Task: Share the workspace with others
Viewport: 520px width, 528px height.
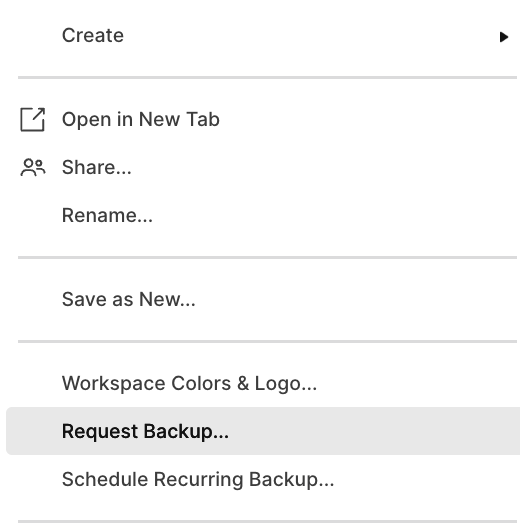Action: coord(263,167)
